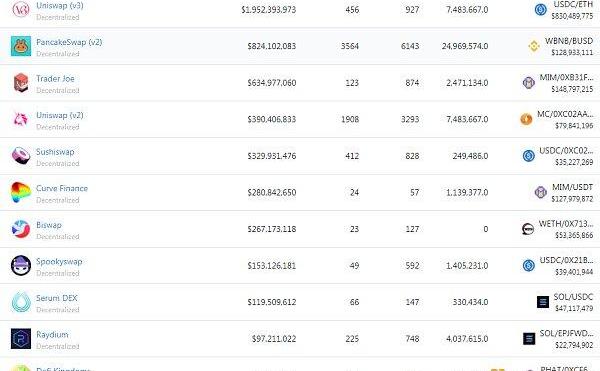Image resolution: width=600 pixels, height=371 pixels.
Task: Open the PancakeSwap (v2) exchange link
Action: (x=69, y=42)
